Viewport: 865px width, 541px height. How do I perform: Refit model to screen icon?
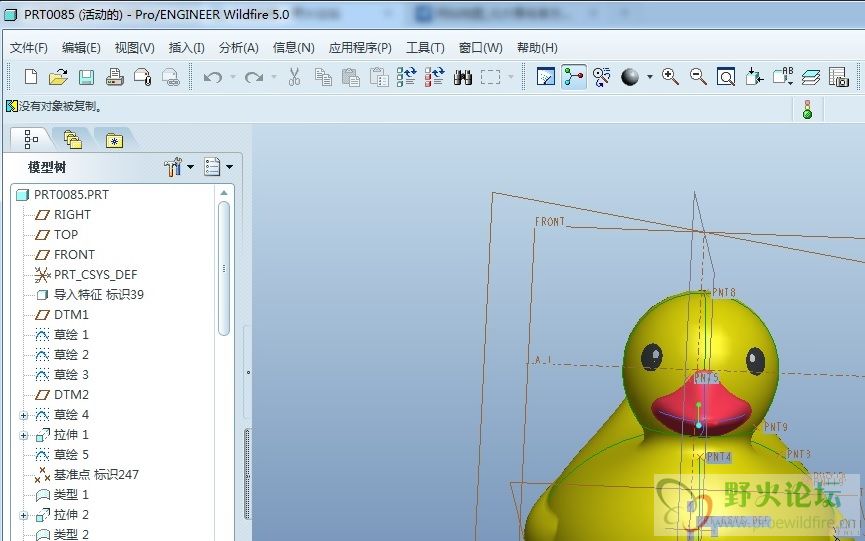(726, 77)
